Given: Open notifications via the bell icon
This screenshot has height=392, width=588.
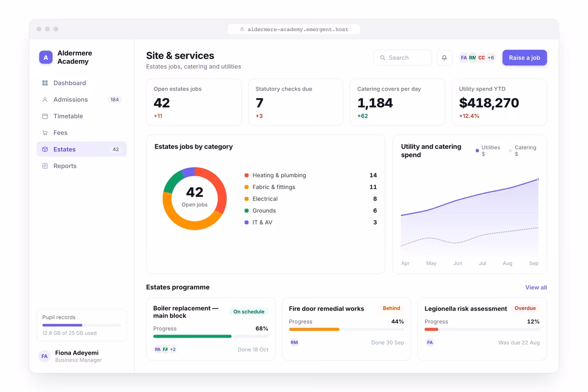Looking at the screenshot, I should click(444, 58).
